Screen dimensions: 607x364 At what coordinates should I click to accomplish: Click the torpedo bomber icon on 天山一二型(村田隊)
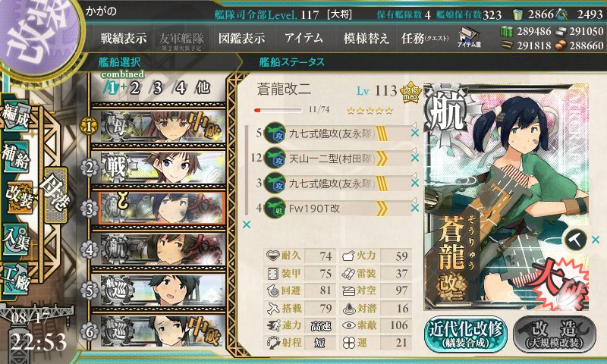click(x=275, y=158)
